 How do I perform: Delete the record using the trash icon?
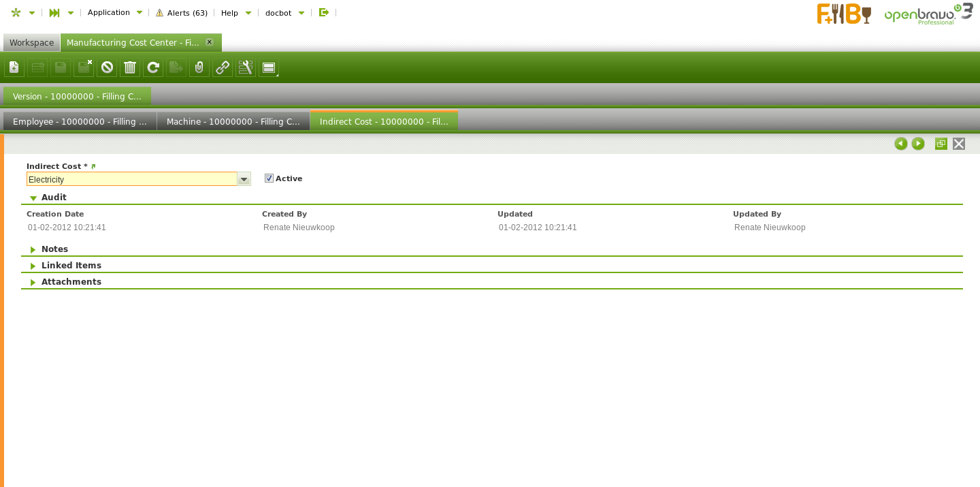[x=130, y=67]
